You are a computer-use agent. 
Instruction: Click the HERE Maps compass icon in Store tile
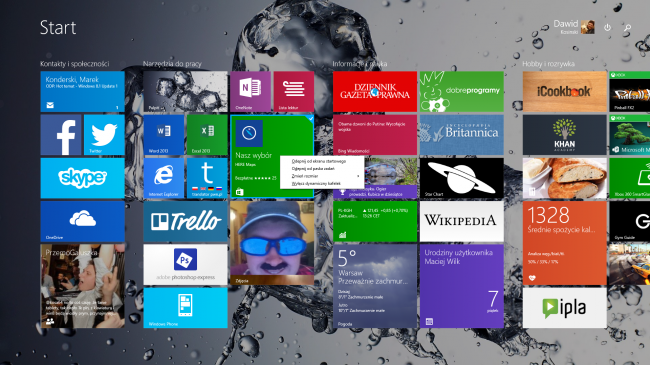249,133
